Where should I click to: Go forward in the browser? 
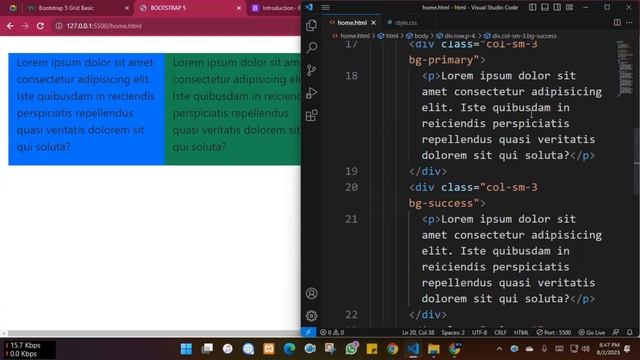(25, 26)
